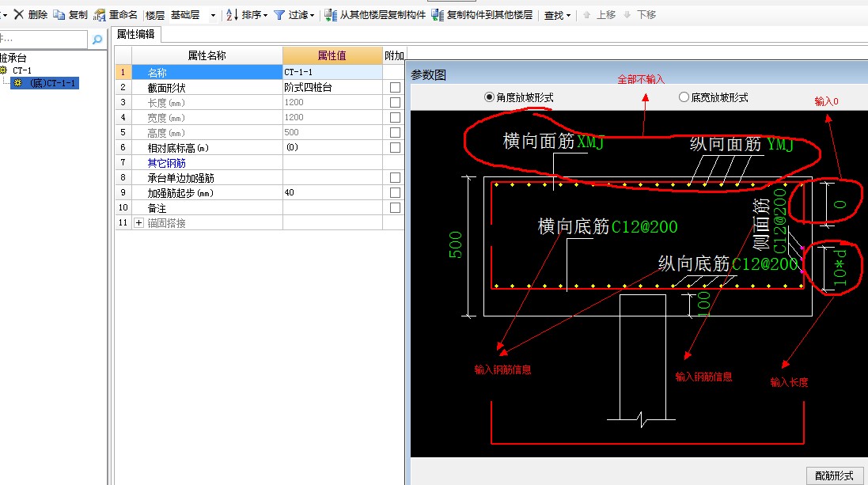Click the delete (删除) toolbar label
This screenshot has width=868, height=485.
click(38, 15)
